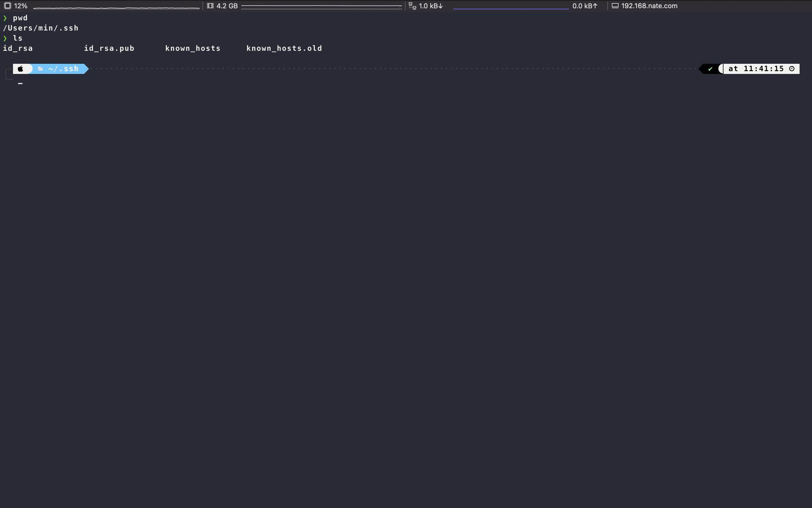
Task: Click the download arrow next to 1.0 kB
Action: 440,6
